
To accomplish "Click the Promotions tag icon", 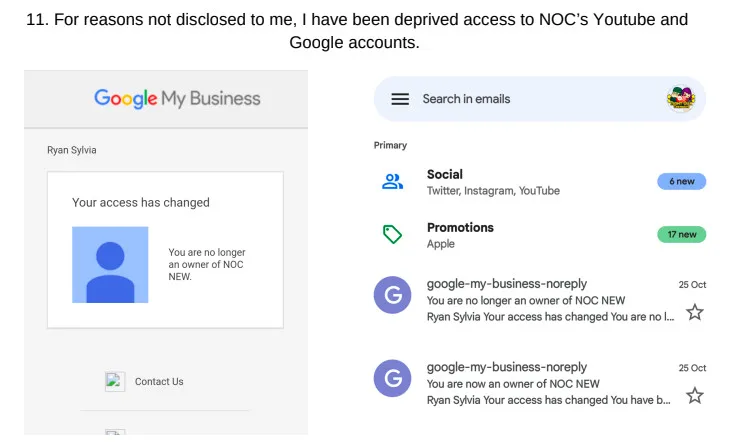I will coord(392,235).
